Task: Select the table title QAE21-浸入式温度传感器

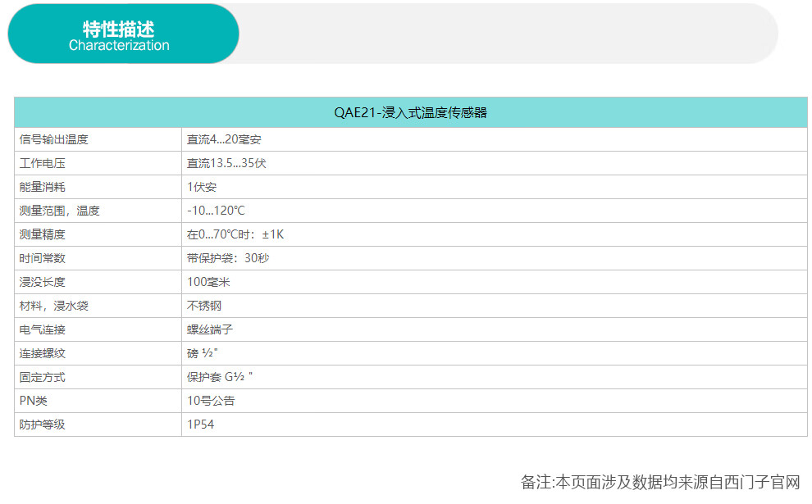Action: [x=410, y=112]
